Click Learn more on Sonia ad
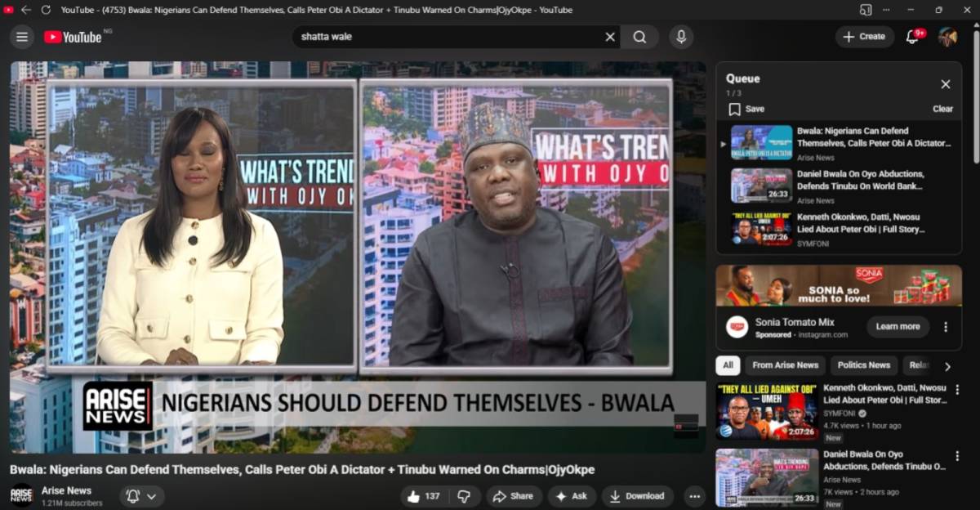The width and height of the screenshot is (980, 510). [898, 326]
